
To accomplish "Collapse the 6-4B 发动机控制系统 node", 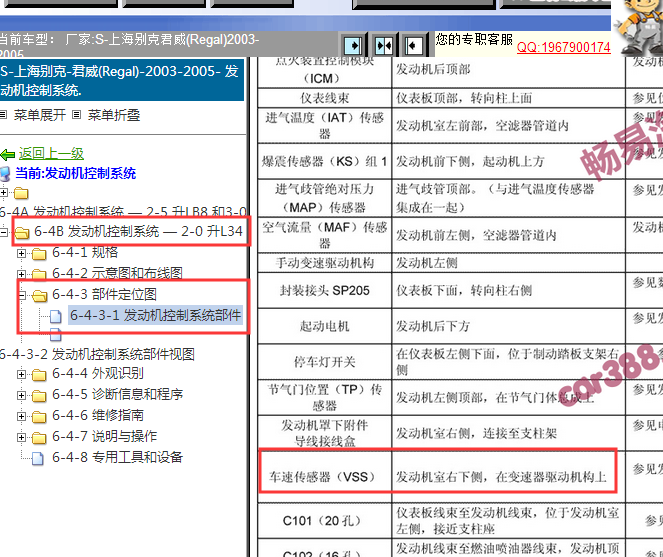I will point(4,232).
